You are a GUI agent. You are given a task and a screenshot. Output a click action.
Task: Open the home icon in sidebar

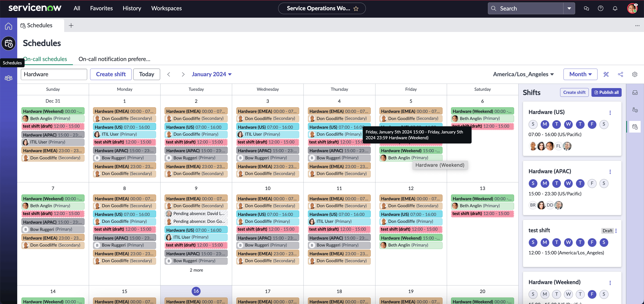point(8,26)
